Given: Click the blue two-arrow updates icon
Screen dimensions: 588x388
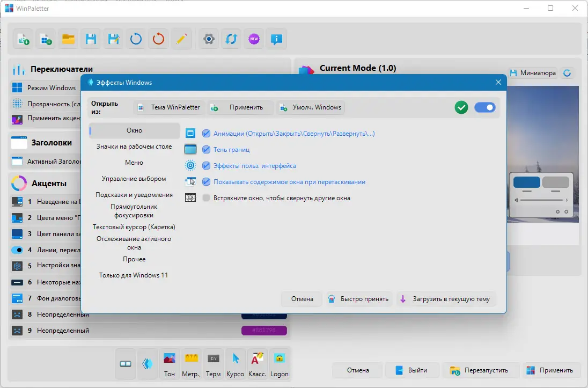Looking at the screenshot, I should 231,39.
